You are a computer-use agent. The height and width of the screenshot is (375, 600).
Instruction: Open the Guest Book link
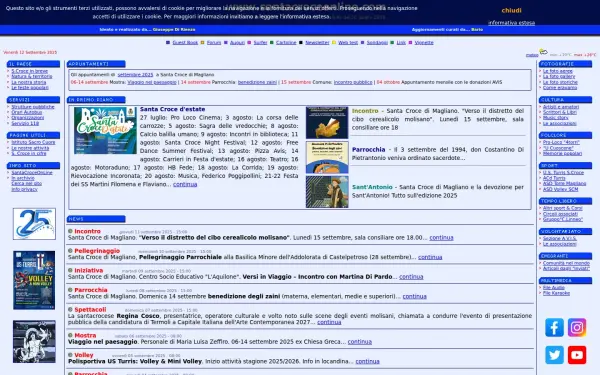[x=185, y=42]
